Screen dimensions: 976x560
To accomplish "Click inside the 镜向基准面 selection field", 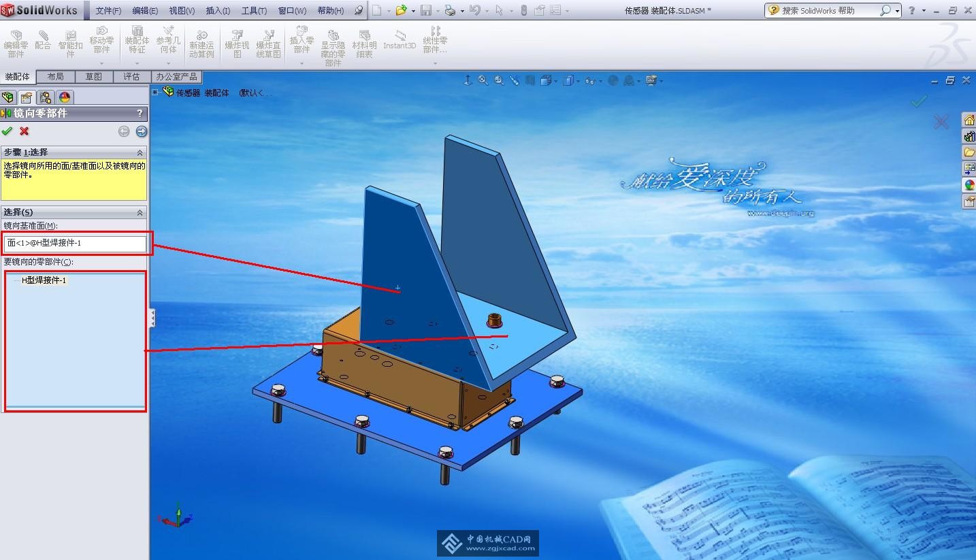I will coord(75,243).
